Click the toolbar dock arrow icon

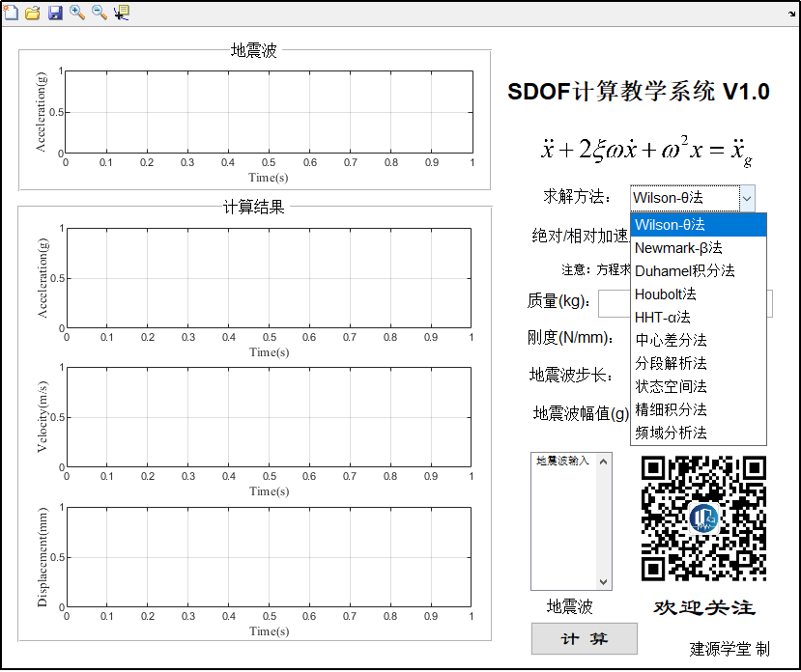[x=792, y=14]
